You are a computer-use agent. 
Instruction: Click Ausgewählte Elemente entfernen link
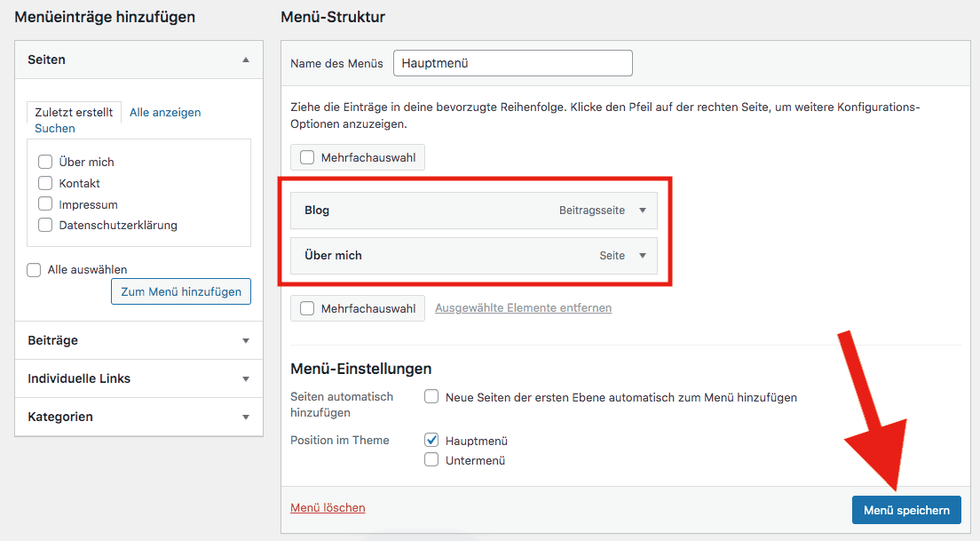[523, 307]
